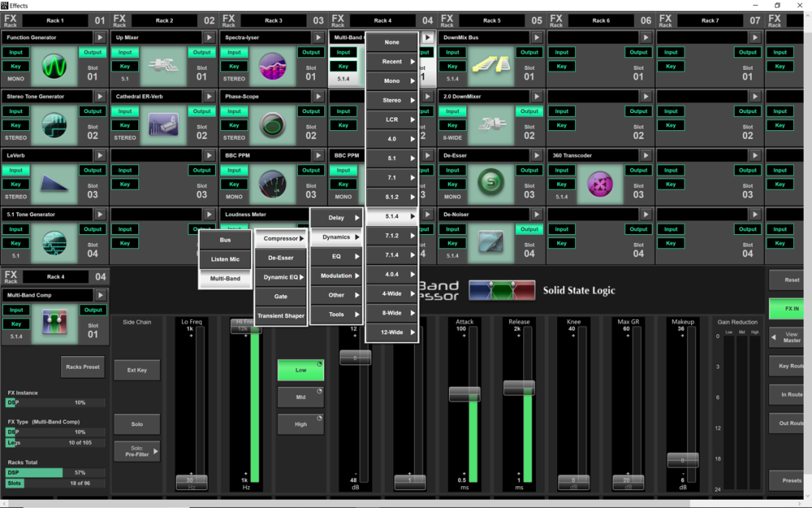Toggle Output on Function Generator slot
The height and width of the screenshot is (508, 812).
pyautogui.click(x=92, y=53)
